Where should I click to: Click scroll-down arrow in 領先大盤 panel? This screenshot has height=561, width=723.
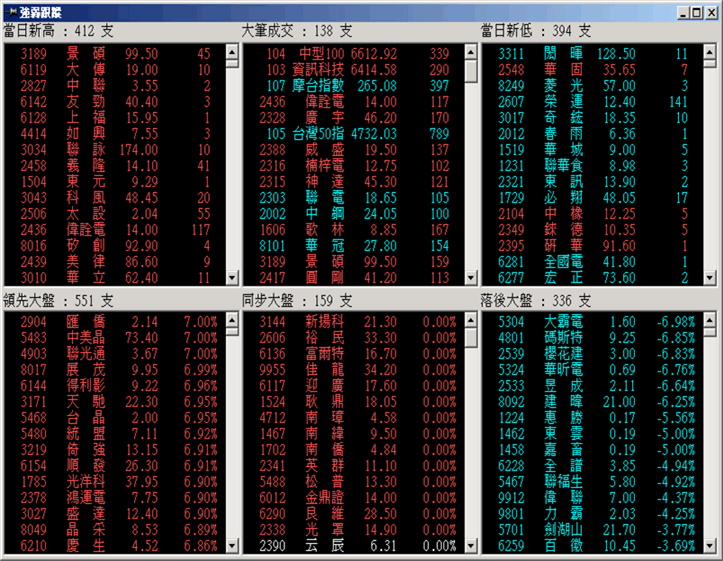[x=232, y=546]
